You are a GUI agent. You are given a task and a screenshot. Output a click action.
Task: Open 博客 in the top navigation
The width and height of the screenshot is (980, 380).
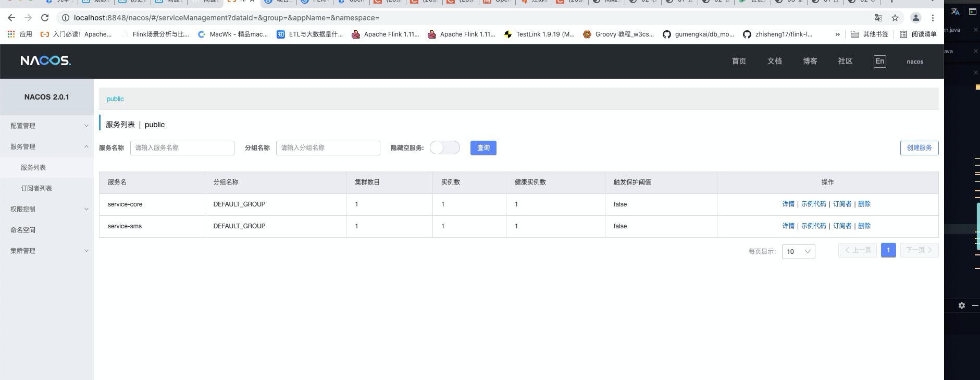click(810, 61)
